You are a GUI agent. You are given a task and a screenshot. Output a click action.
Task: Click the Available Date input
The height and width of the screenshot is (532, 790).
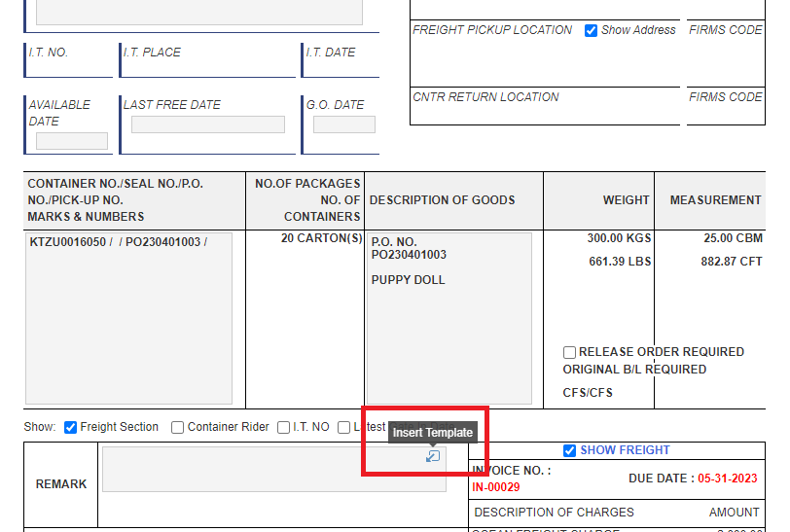pos(71,141)
